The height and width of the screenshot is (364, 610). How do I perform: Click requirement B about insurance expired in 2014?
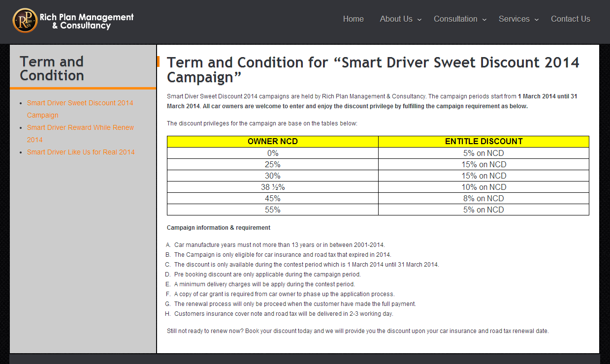pyautogui.click(x=283, y=255)
